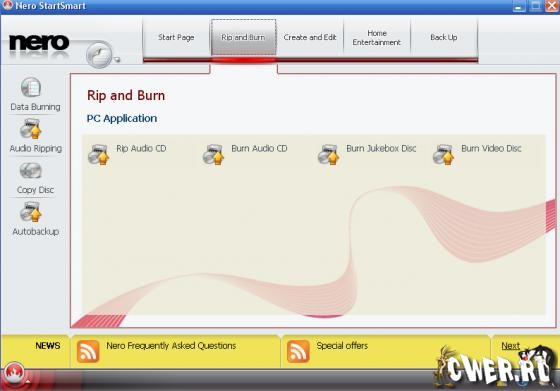Open Autobackup from the sidebar
This screenshot has height=391, width=560.
31,212
